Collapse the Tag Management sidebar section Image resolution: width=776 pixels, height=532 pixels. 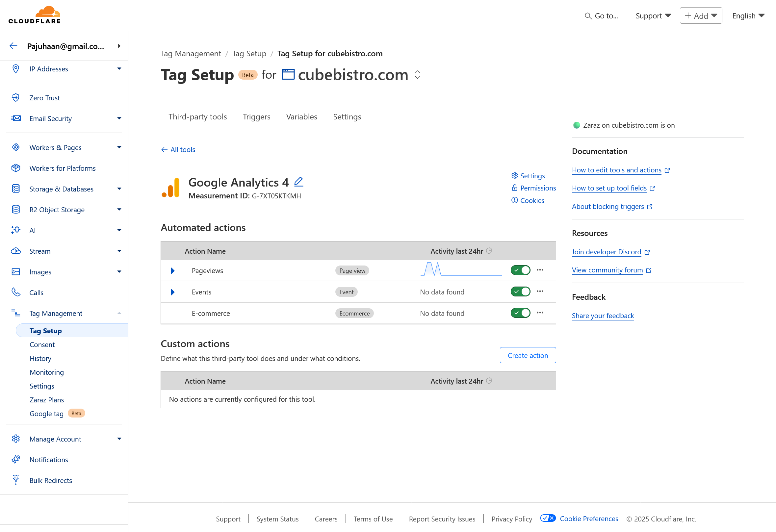pyautogui.click(x=119, y=313)
